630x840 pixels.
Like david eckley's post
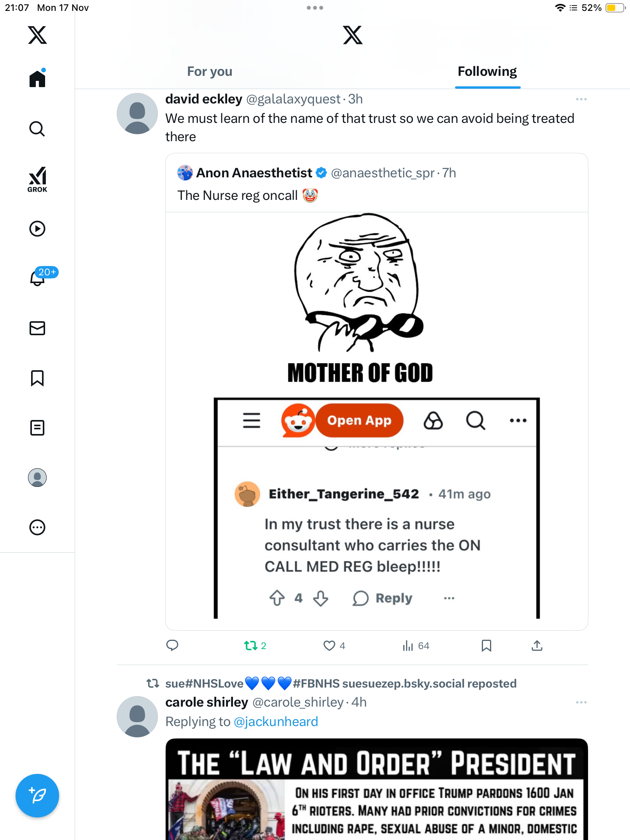[x=329, y=646]
